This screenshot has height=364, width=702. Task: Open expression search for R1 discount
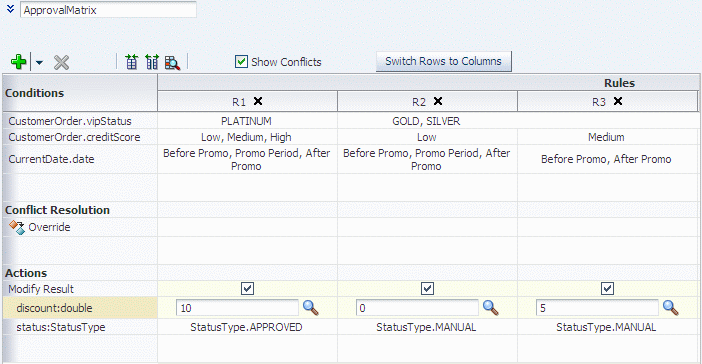pyautogui.click(x=311, y=308)
